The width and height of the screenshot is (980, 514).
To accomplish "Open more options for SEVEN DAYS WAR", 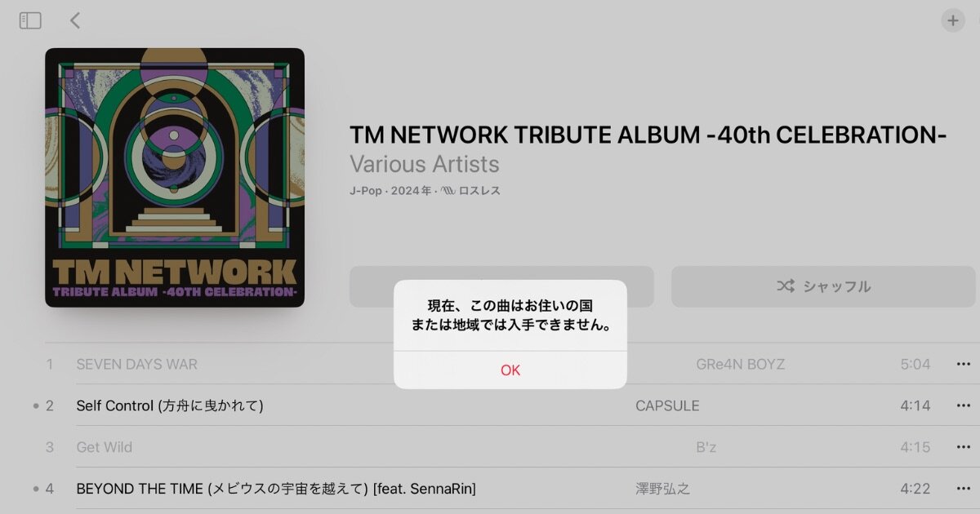I will (964, 364).
